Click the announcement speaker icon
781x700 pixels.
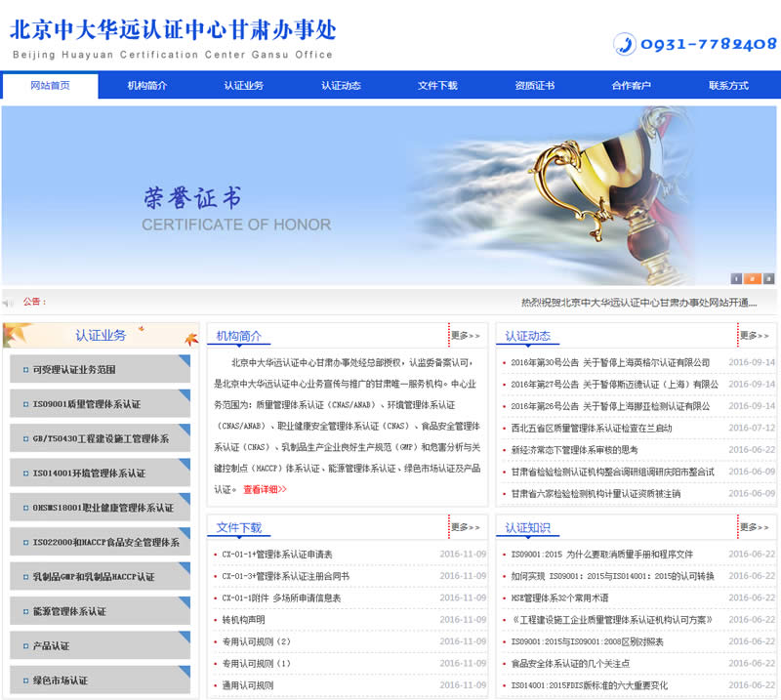pos(10,302)
